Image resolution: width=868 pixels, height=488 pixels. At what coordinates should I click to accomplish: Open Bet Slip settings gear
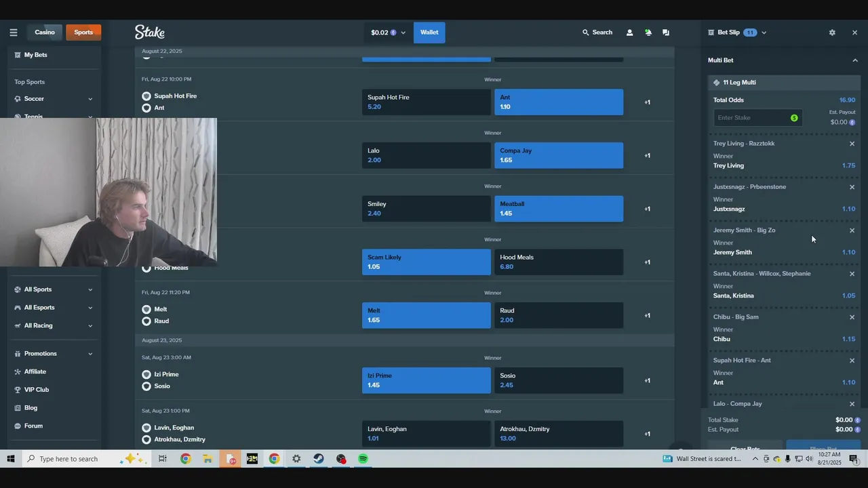click(x=832, y=33)
